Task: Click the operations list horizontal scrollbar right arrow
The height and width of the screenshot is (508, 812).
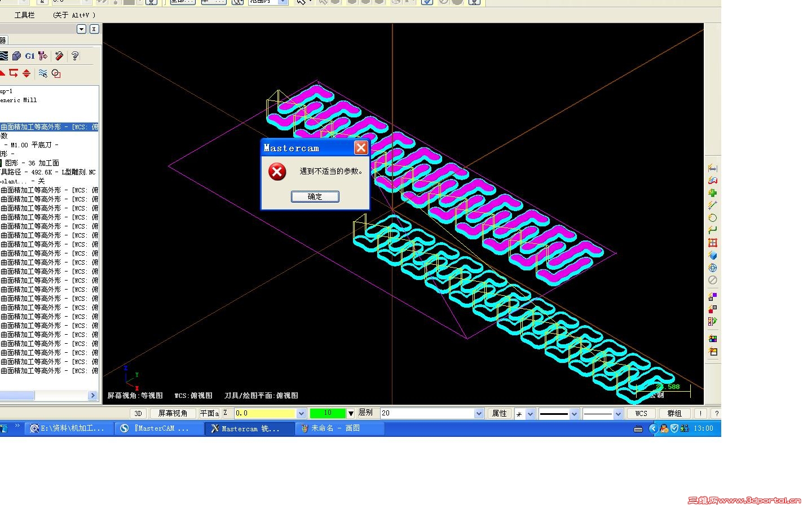Action: [93, 396]
